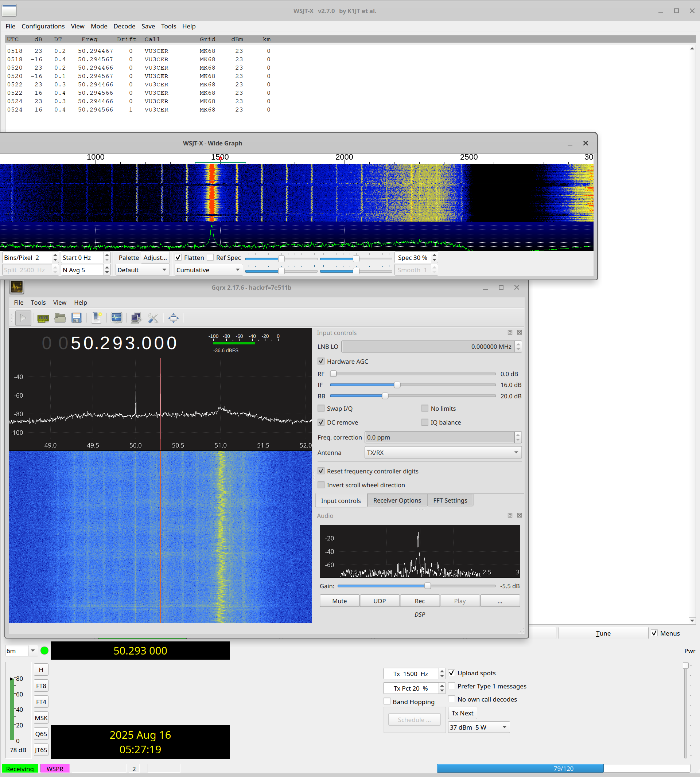Click the audio Gain slider handle
Screen dimensions: 700x777
pyautogui.click(x=428, y=586)
